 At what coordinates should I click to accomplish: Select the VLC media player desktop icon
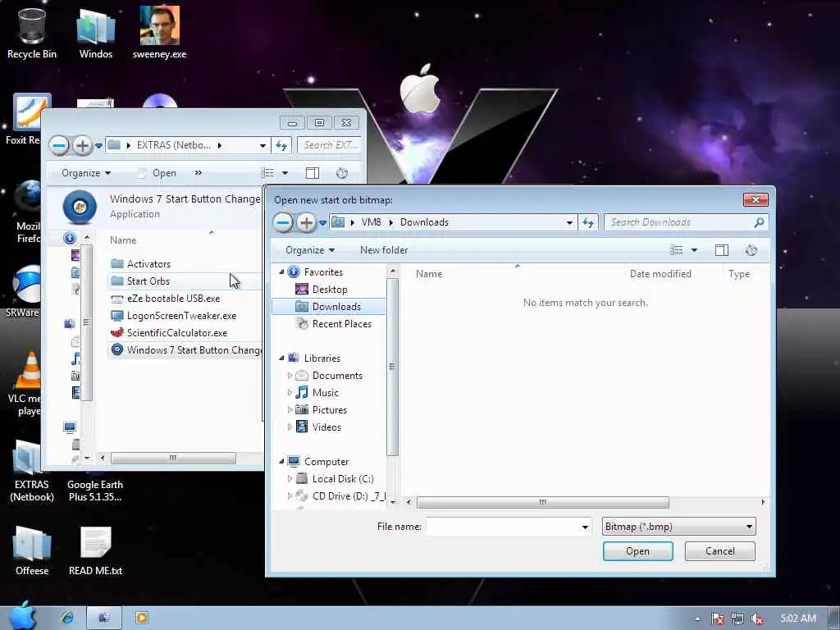[25, 384]
